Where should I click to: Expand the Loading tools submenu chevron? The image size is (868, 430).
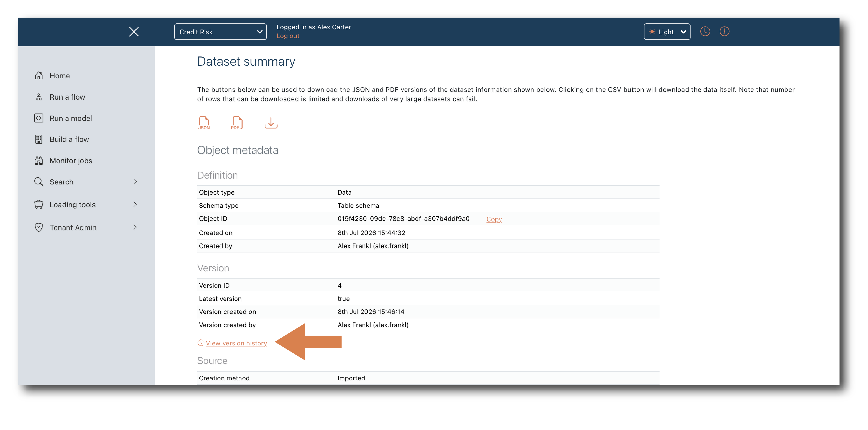pyautogui.click(x=135, y=204)
